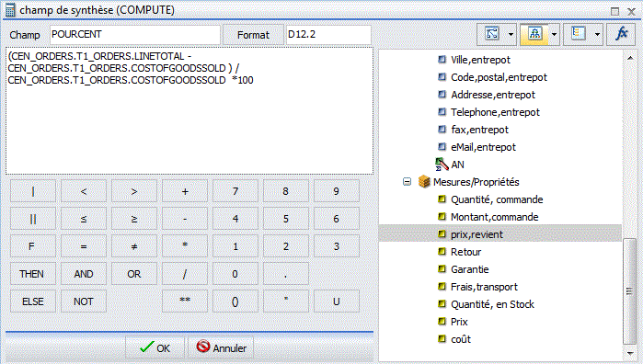This screenshot has width=643, height=364.
Task: Insert the ** exponent operator
Action: coord(185,301)
